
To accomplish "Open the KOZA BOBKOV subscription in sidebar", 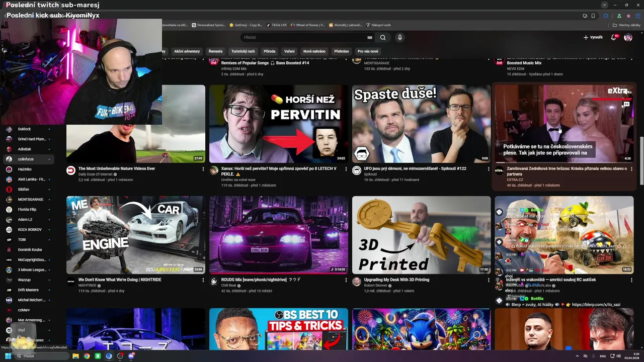I will point(28,230).
